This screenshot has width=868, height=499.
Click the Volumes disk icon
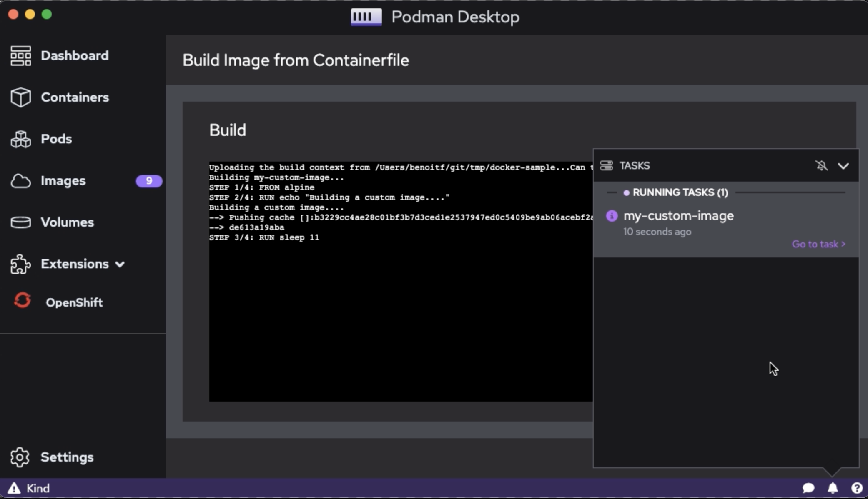click(x=20, y=222)
